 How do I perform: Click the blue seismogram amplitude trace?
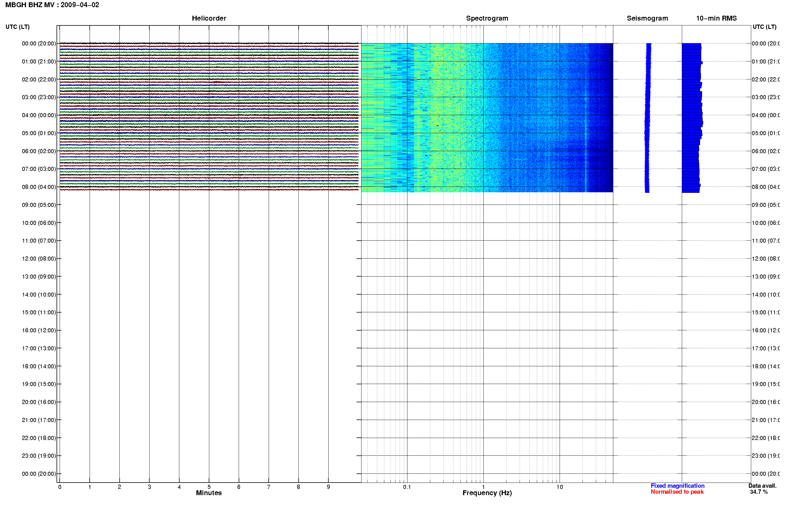click(648, 118)
